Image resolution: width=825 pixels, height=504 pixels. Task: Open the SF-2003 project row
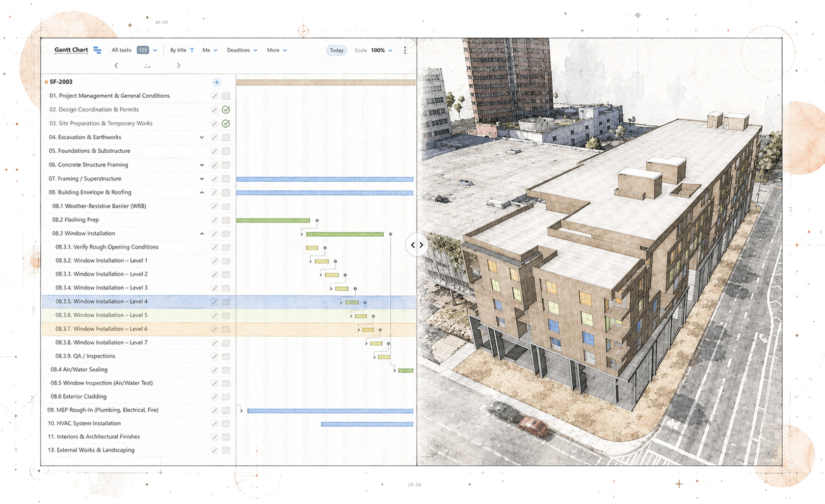(x=61, y=82)
